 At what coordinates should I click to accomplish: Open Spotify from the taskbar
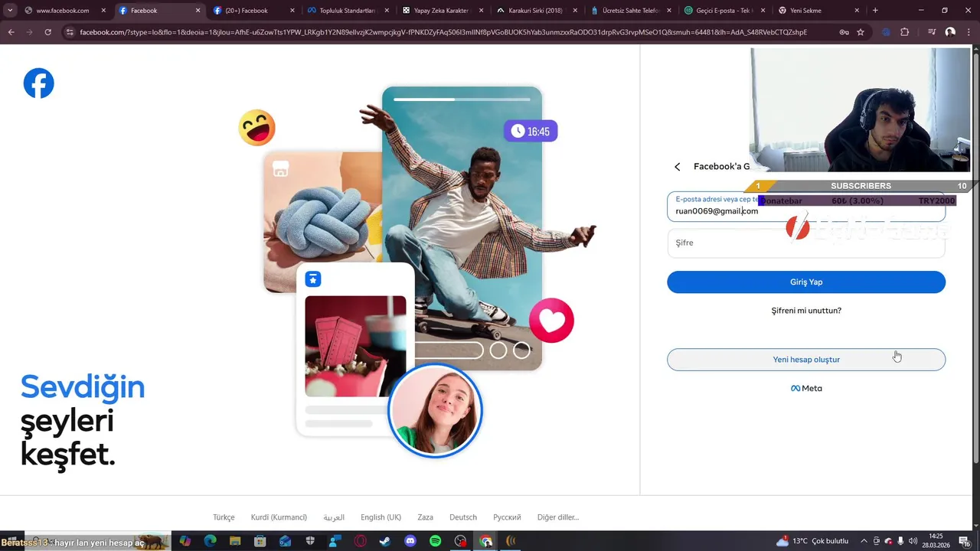(436, 541)
